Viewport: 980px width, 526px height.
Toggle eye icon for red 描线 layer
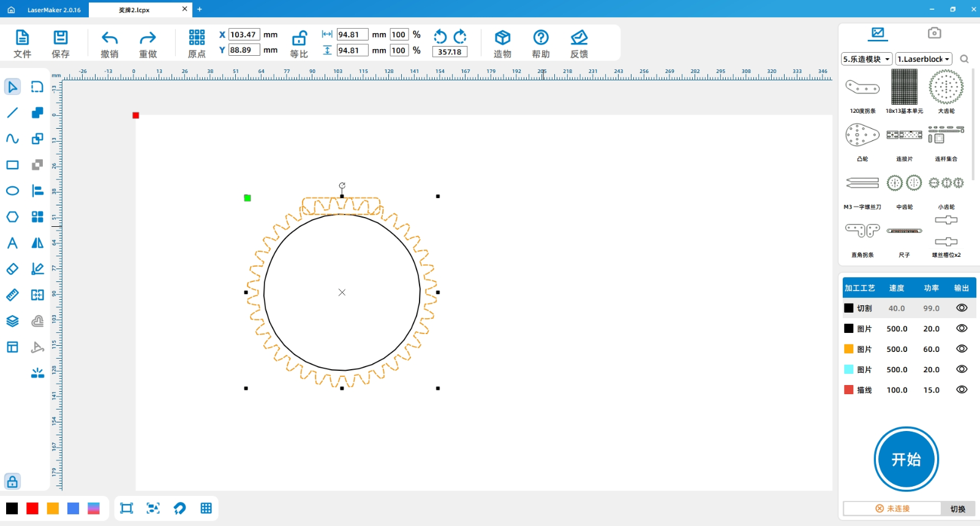(x=962, y=390)
